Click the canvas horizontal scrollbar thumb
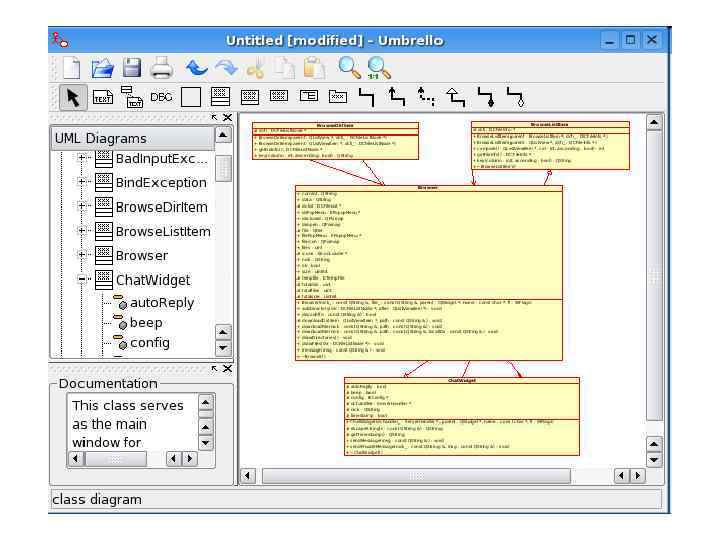 (416, 476)
